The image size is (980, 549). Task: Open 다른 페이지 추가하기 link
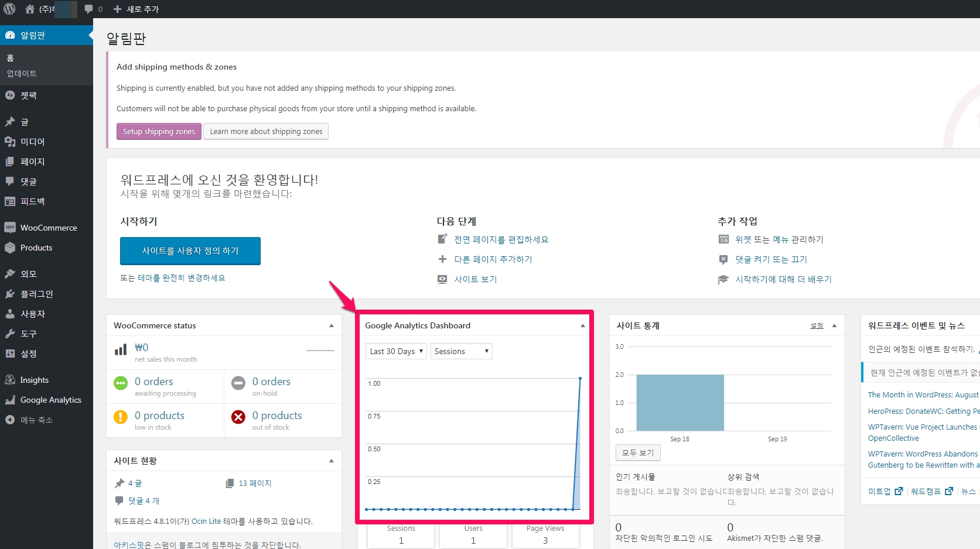(493, 259)
